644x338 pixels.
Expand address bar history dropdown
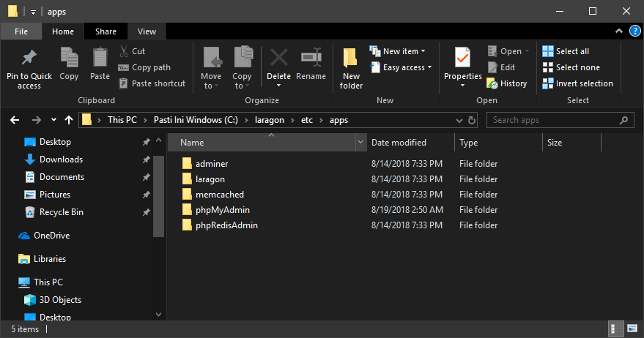tap(459, 121)
